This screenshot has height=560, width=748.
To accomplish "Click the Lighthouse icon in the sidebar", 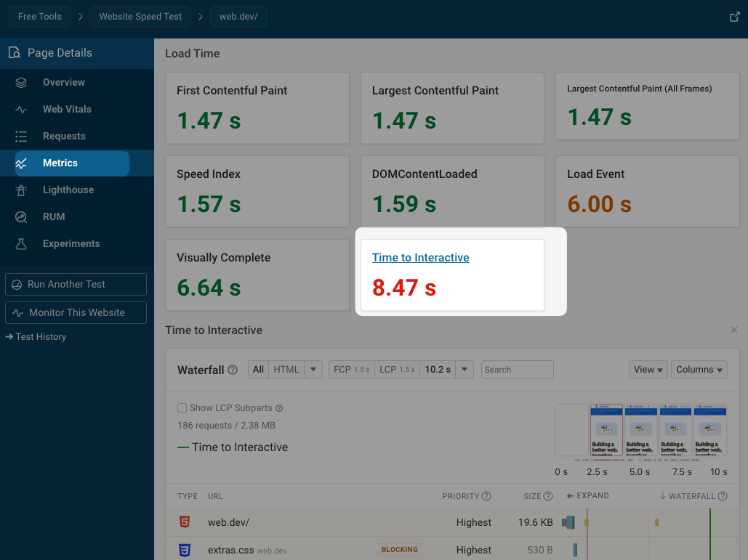I will click(21, 190).
